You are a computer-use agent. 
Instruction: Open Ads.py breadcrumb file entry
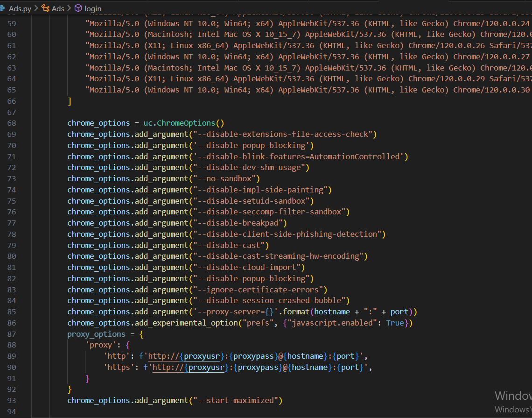click(x=20, y=8)
